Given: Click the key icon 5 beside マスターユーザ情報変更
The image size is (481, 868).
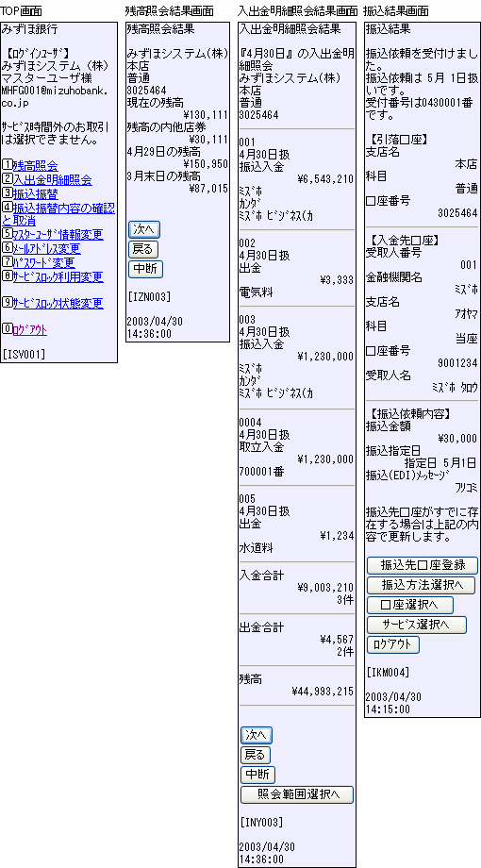Looking at the screenshot, I should [x=8, y=234].
